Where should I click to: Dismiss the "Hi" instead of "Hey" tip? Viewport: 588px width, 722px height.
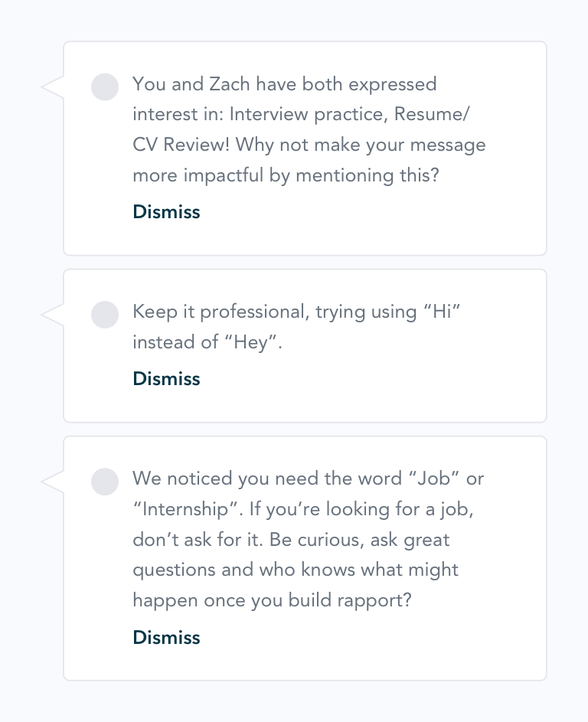[166, 379]
